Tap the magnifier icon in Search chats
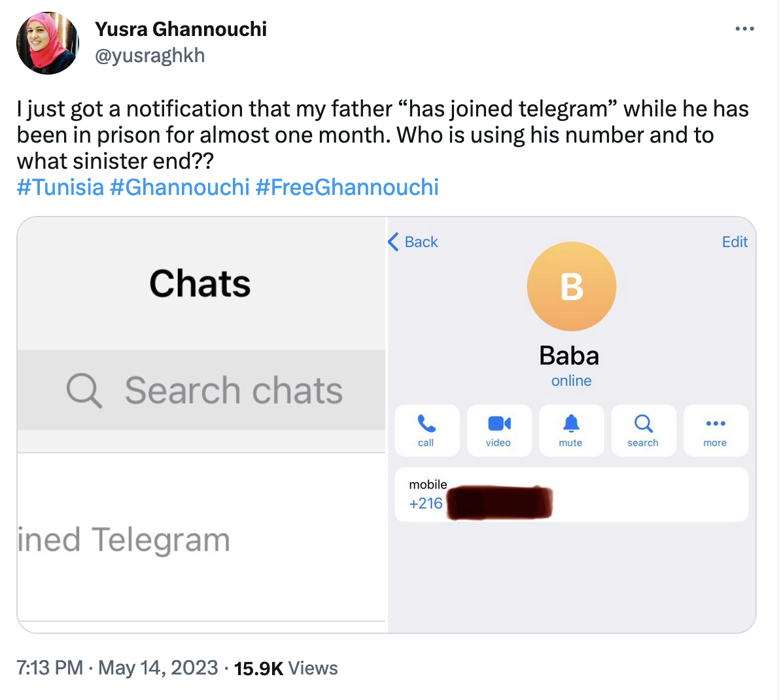This screenshot has height=700, width=781. point(84,391)
